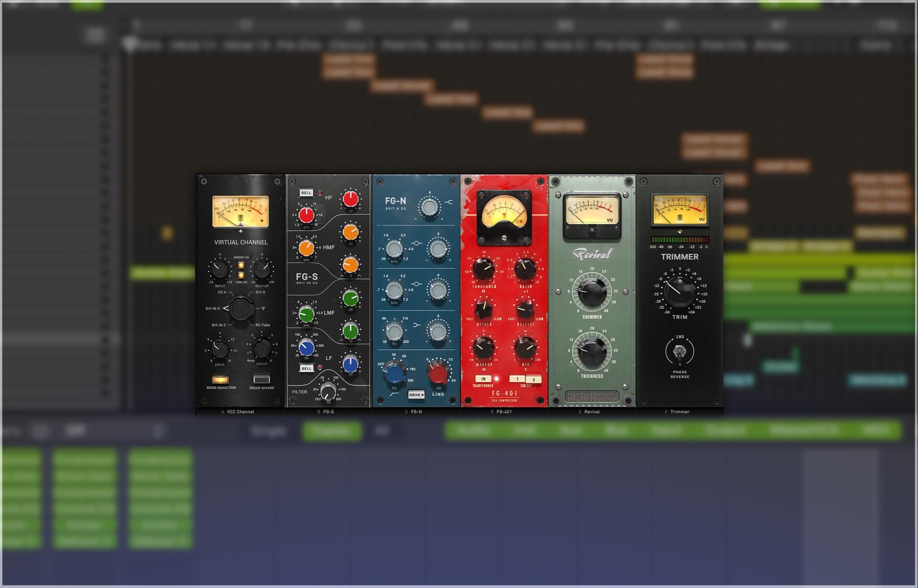
Task: Click the FG-401 RATIO knob
Action: [525, 270]
